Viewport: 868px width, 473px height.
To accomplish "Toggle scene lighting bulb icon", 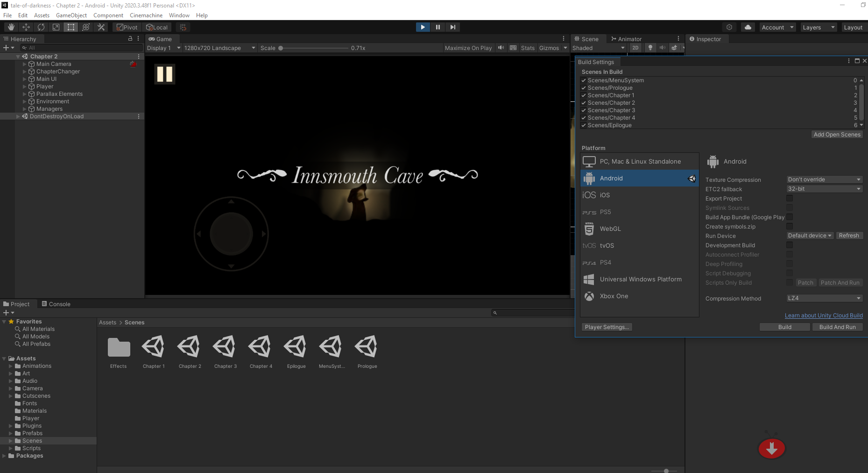I will coord(650,48).
